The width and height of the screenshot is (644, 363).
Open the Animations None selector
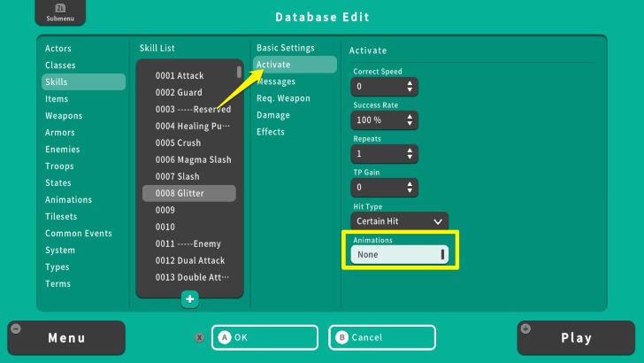[399, 255]
